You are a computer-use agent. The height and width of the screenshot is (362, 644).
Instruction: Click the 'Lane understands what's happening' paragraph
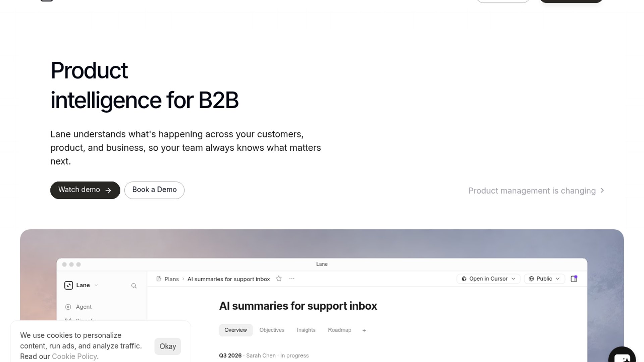[x=185, y=148]
